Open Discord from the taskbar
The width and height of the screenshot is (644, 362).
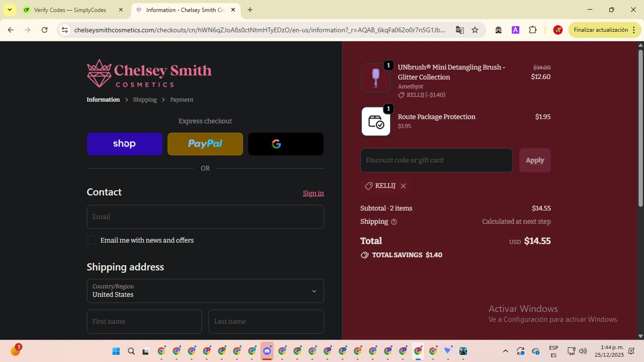point(267,351)
